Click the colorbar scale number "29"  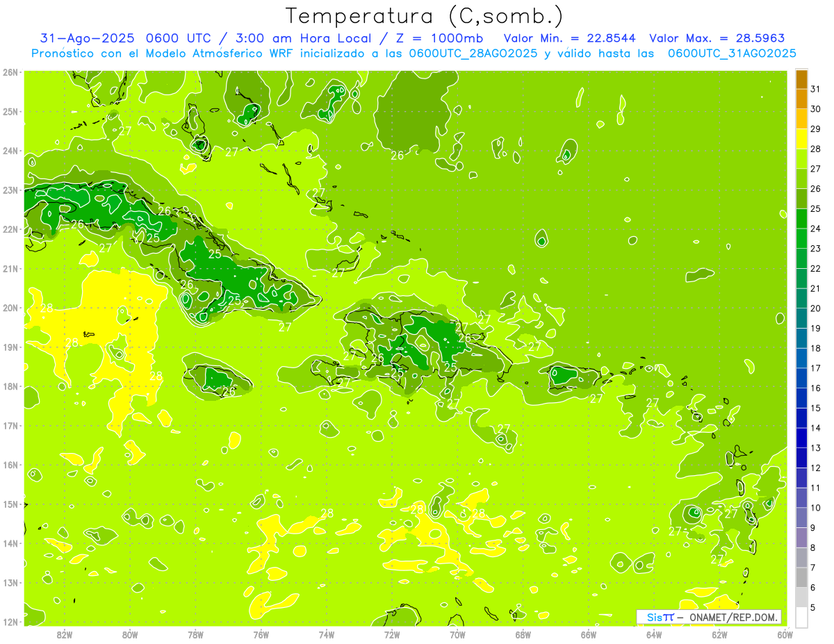pyautogui.click(x=815, y=129)
